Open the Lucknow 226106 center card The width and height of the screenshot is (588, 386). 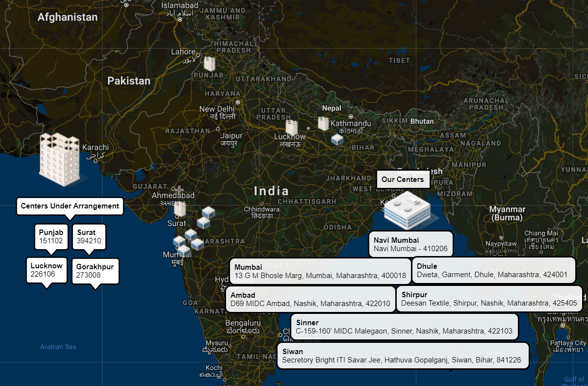47,270
